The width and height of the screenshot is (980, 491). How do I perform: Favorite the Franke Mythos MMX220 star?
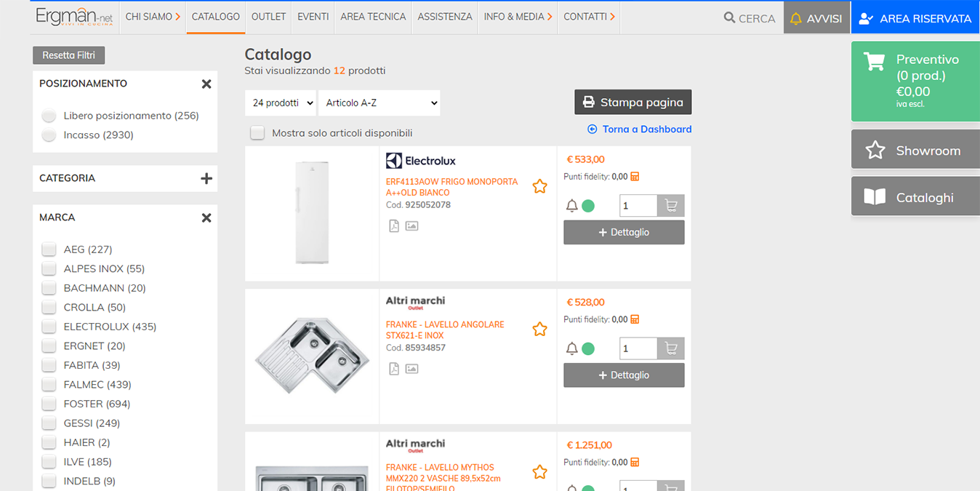(x=539, y=472)
